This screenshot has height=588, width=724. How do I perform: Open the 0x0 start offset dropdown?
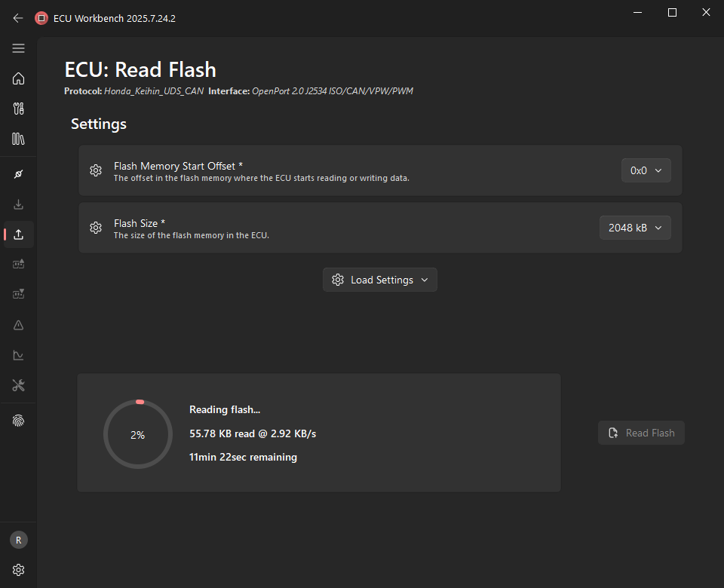click(x=646, y=170)
